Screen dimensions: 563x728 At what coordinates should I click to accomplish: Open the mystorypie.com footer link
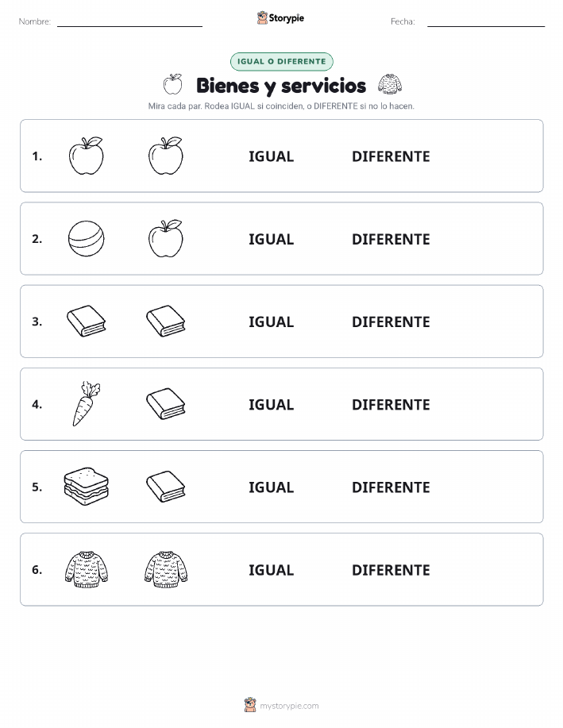pyautogui.click(x=281, y=705)
